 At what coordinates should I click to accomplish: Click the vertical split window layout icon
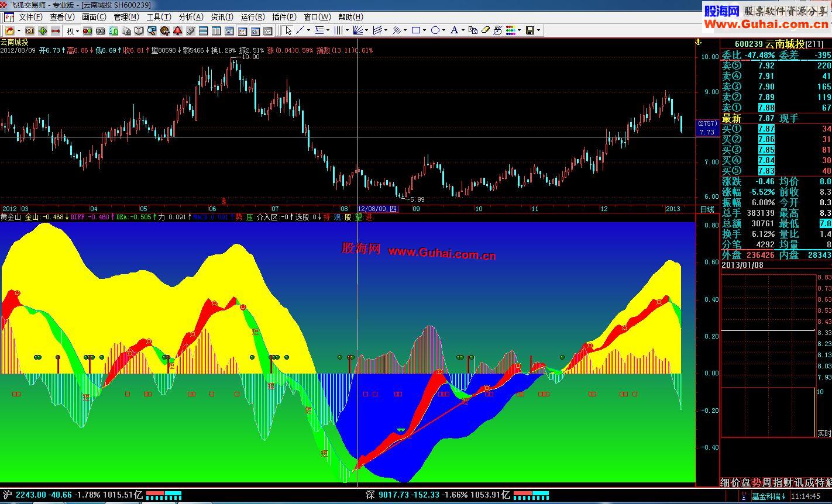click(x=216, y=30)
